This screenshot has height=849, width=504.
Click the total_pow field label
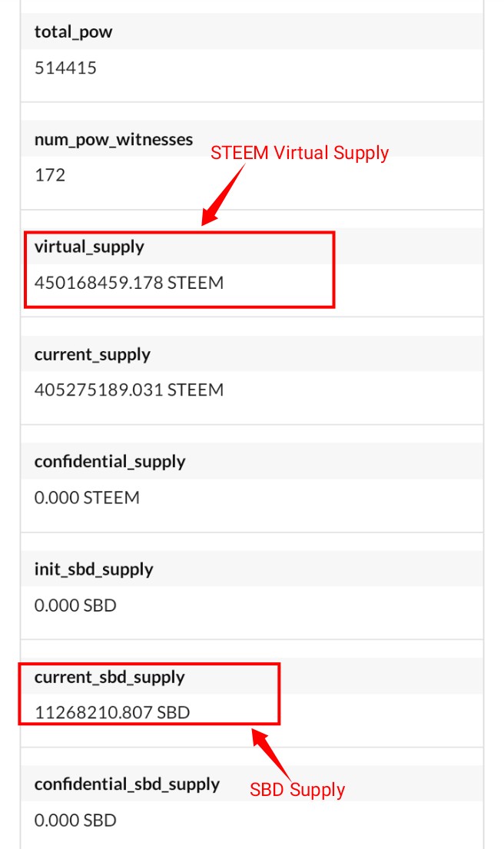(x=74, y=32)
